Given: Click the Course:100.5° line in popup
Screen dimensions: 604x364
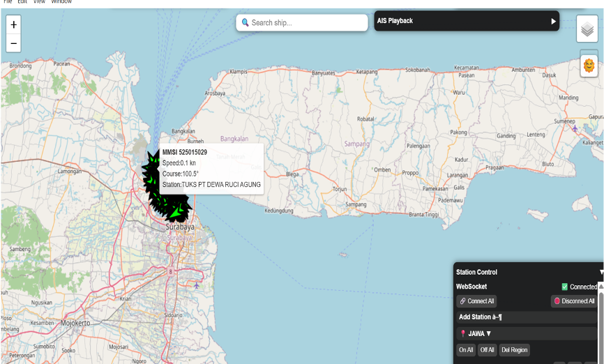Looking at the screenshot, I should pos(180,174).
